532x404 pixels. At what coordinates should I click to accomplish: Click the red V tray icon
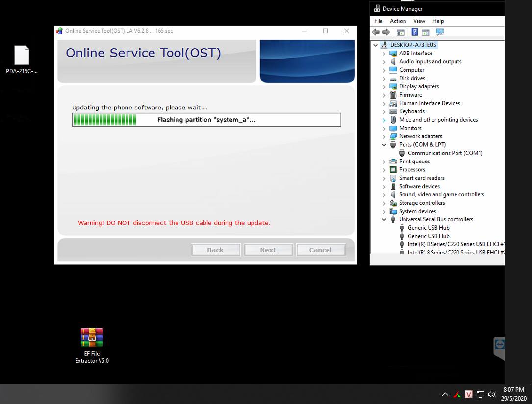tap(469, 394)
